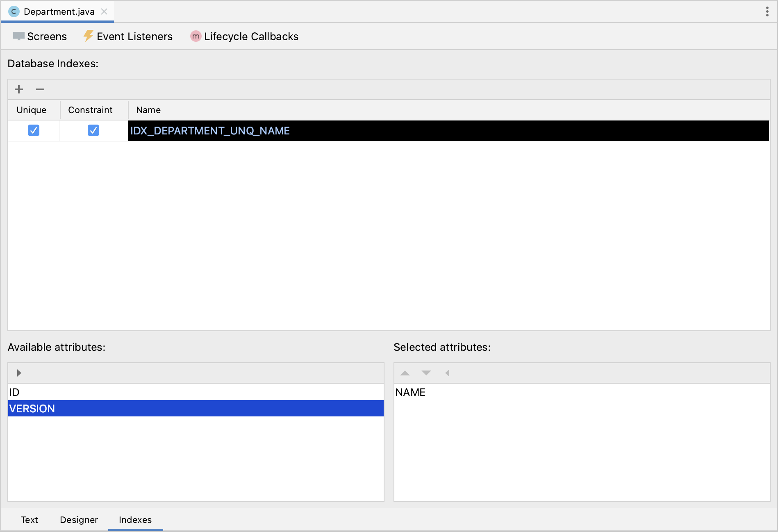The image size is (778, 532).
Task: Uncheck the Unique checkbox for the index
Action: (x=34, y=130)
